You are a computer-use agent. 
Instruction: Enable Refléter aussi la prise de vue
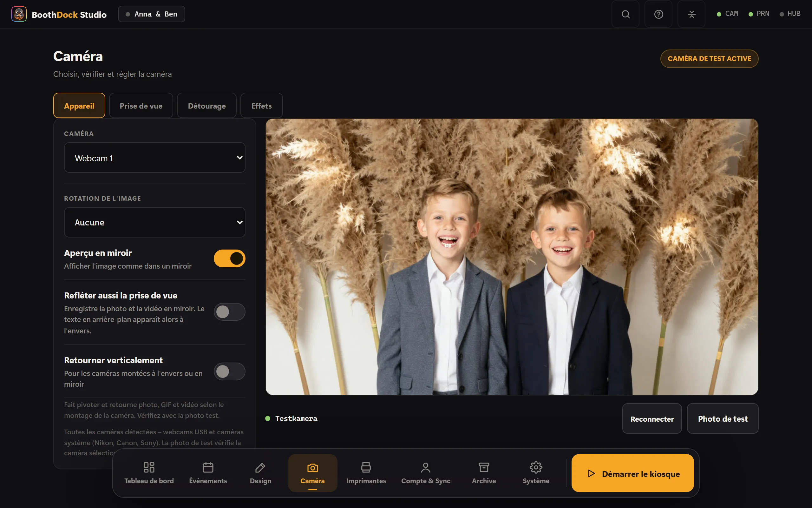(x=230, y=312)
